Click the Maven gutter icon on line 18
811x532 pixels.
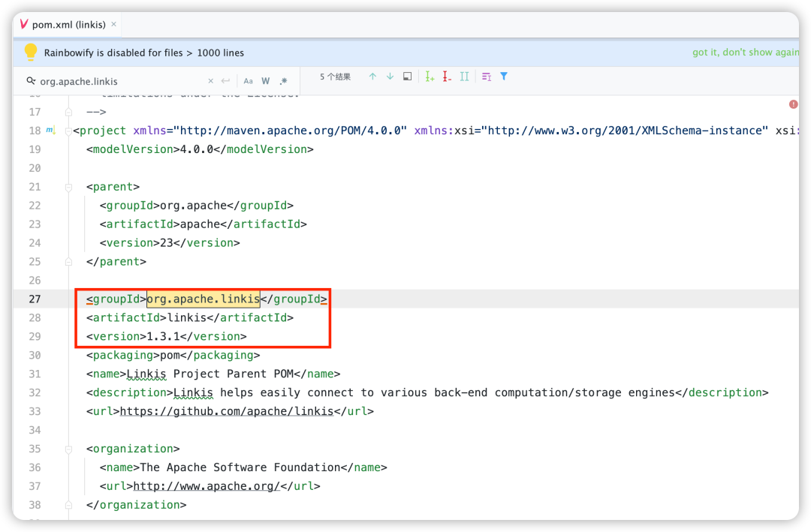pyautogui.click(x=50, y=131)
